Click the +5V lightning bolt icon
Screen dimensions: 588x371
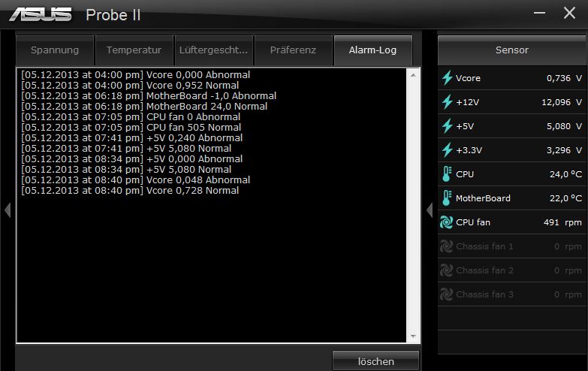447,126
